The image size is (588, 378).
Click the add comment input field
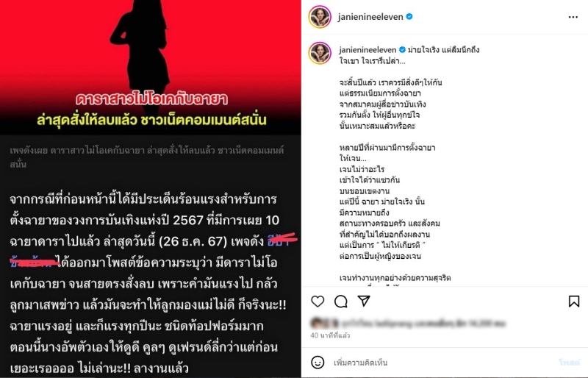click(x=442, y=363)
